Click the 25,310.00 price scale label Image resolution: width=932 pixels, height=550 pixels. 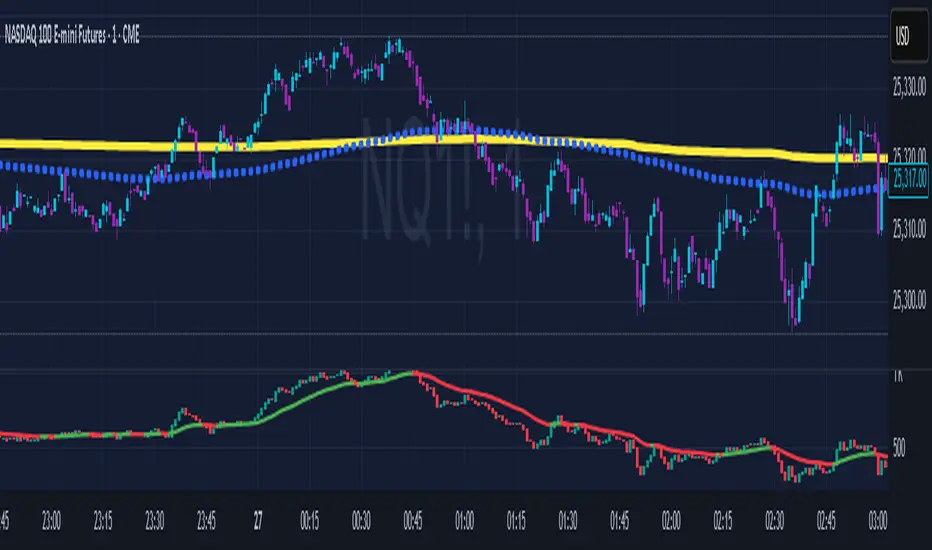(909, 228)
